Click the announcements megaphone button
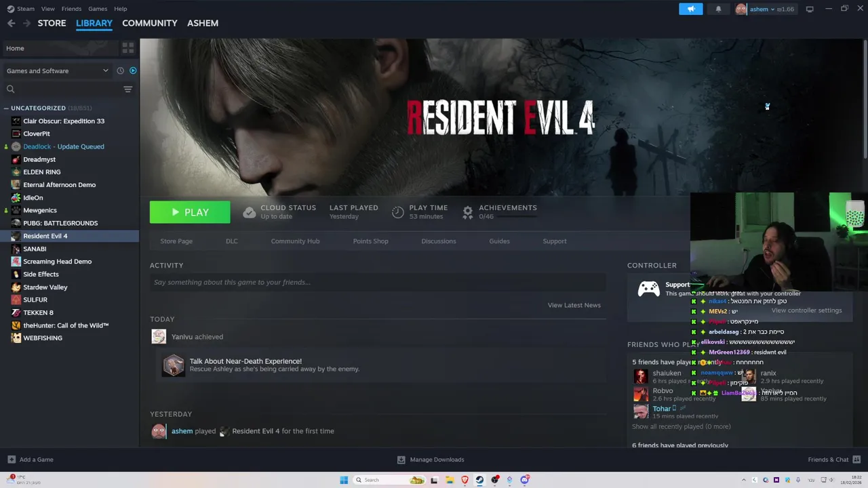The image size is (868, 488). pyautogui.click(x=691, y=9)
